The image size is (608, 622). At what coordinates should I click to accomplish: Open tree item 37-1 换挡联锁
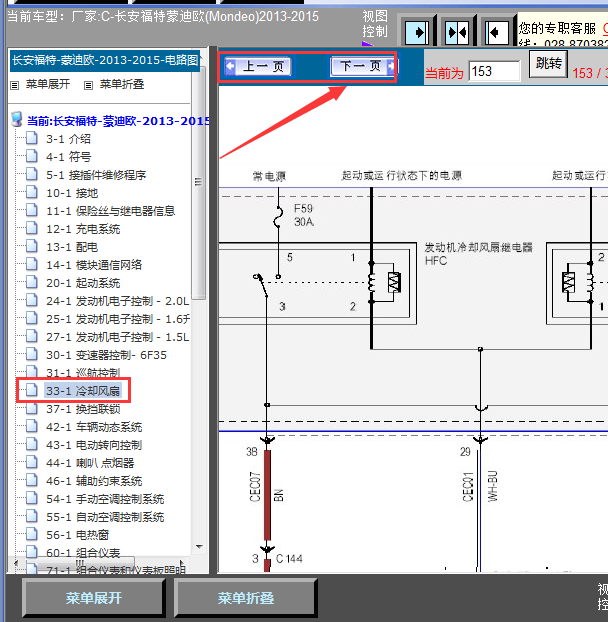click(x=83, y=409)
